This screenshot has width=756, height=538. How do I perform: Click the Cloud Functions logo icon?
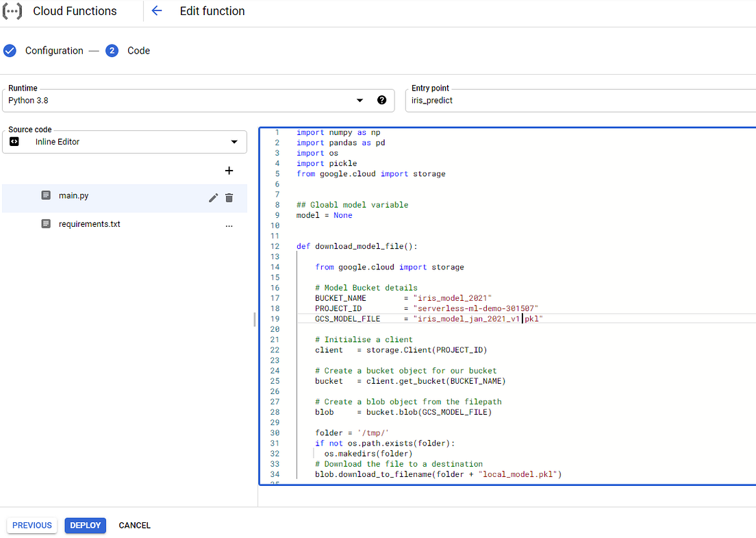click(x=12, y=11)
